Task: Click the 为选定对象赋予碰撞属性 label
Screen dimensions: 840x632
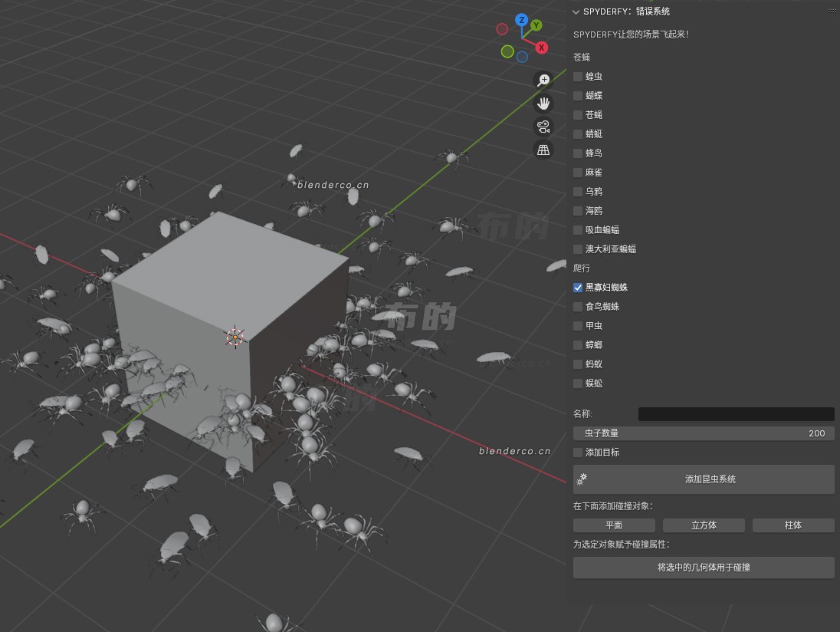Action: click(622, 544)
